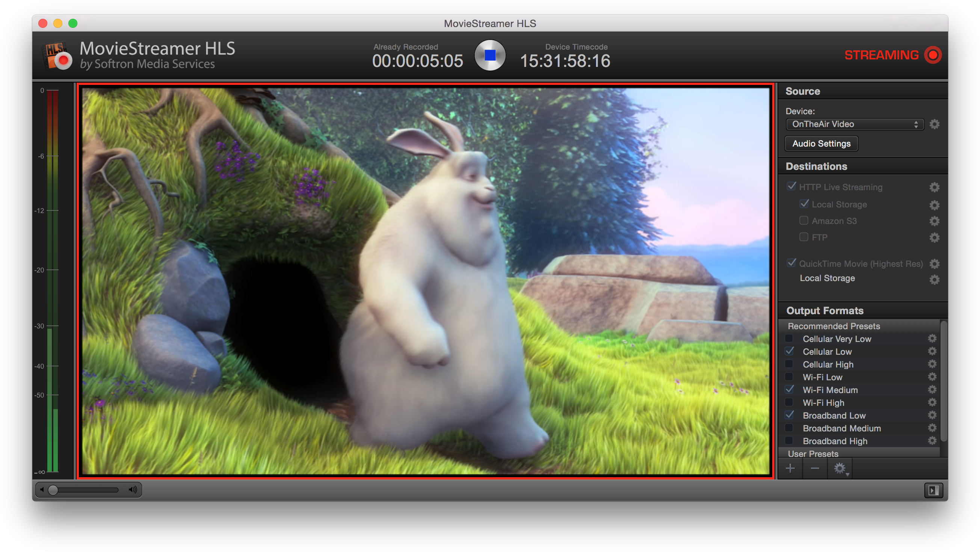Click the QuickTime Local Storage label
The image size is (980, 552).
[x=827, y=278]
